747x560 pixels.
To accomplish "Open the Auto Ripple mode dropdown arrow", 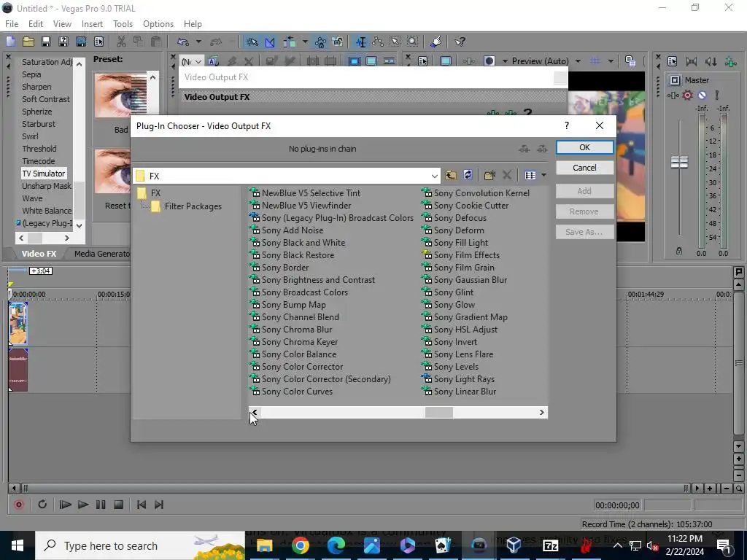I will tap(304, 42).
